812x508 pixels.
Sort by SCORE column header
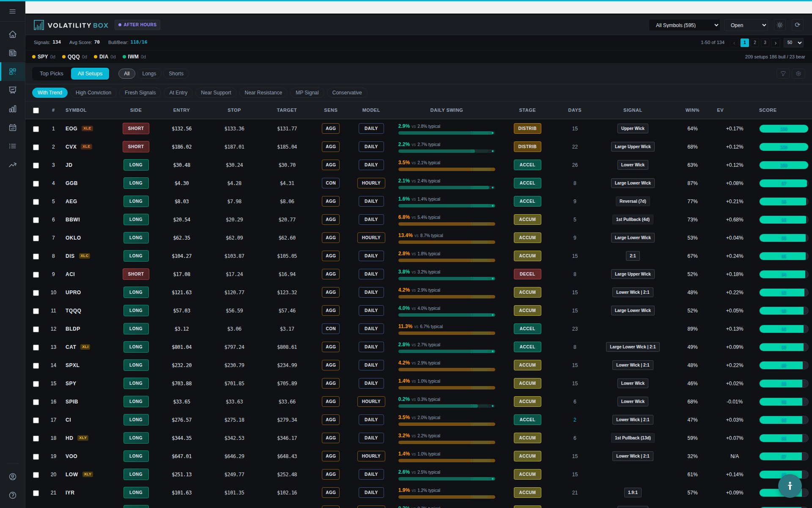768,110
